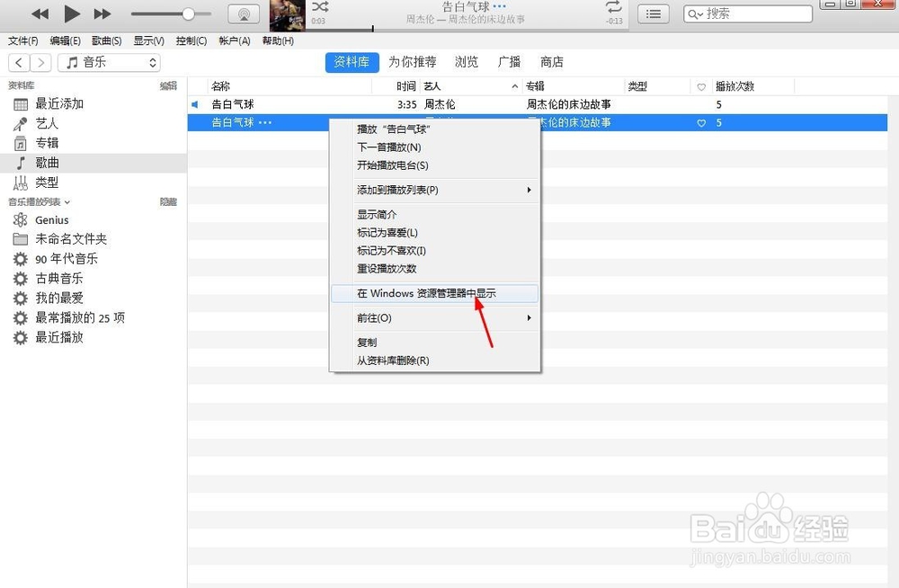Switch to the 为你推荐 tab
This screenshot has width=899, height=588.
[413, 62]
